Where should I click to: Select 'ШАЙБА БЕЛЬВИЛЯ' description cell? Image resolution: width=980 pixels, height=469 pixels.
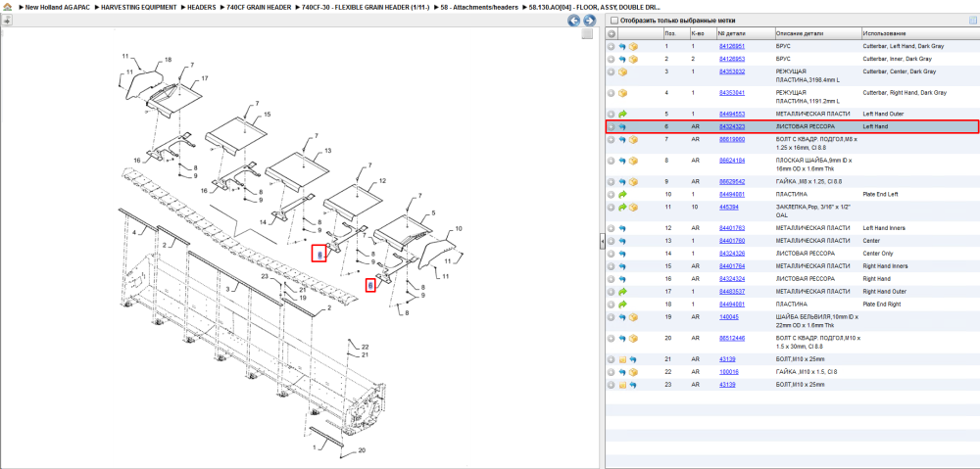[x=815, y=321]
